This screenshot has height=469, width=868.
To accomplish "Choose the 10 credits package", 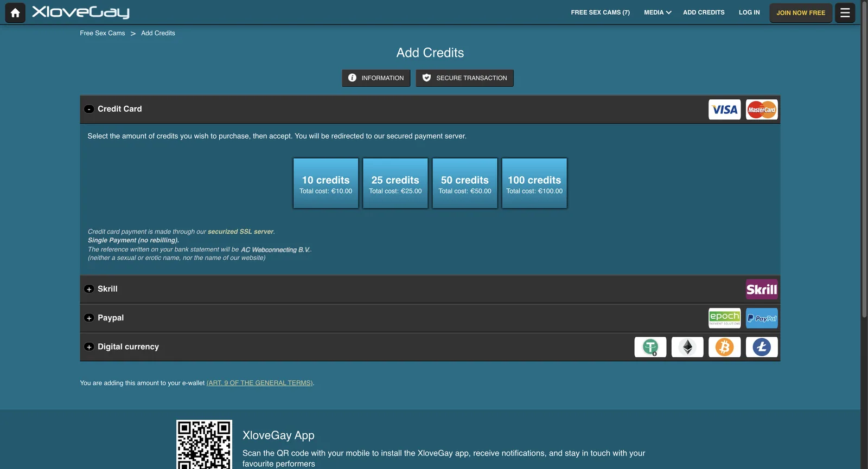I will [x=326, y=183].
